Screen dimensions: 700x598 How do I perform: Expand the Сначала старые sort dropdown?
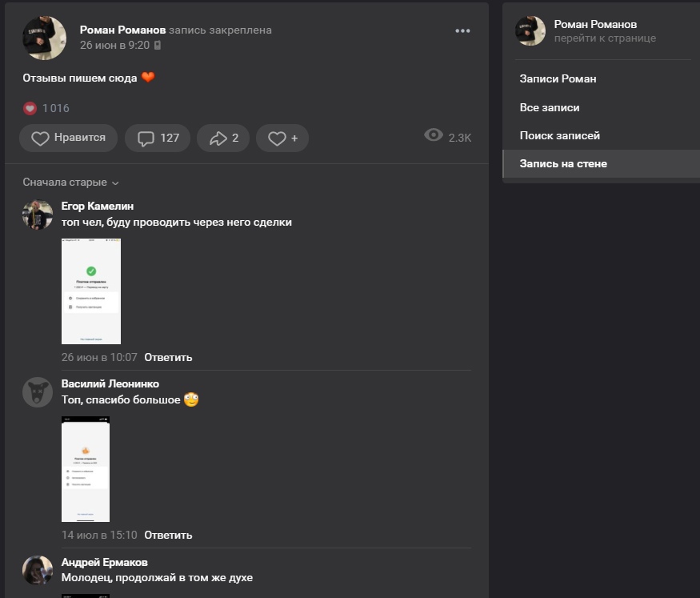point(70,183)
